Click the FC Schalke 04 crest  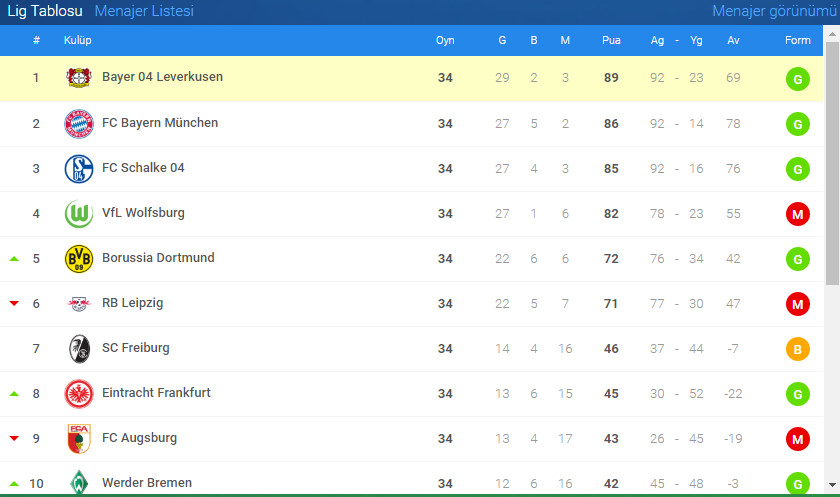(x=78, y=169)
